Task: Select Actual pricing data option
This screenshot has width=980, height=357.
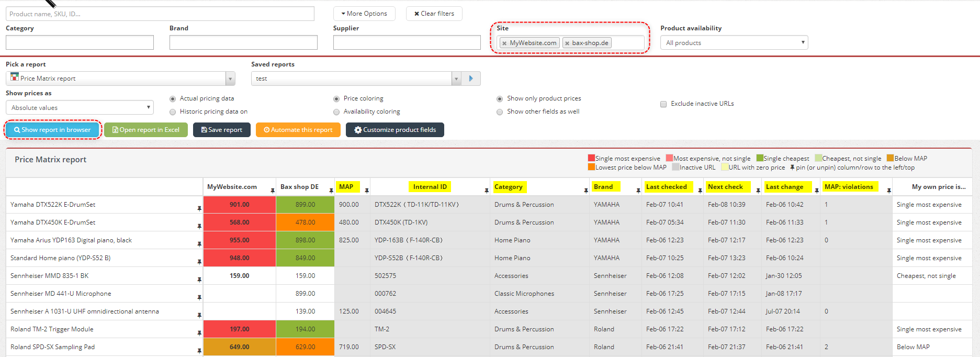Action: [173, 99]
